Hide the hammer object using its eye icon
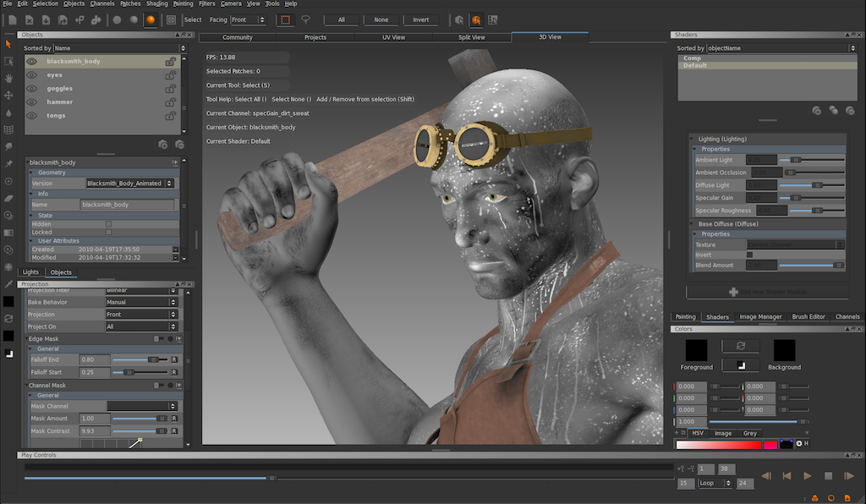The height and width of the screenshot is (504, 866). click(x=31, y=101)
